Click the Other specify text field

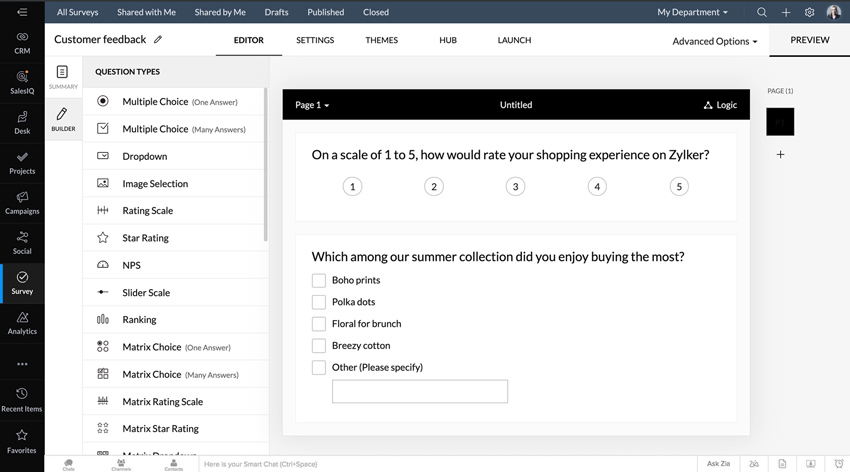[x=420, y=391]
